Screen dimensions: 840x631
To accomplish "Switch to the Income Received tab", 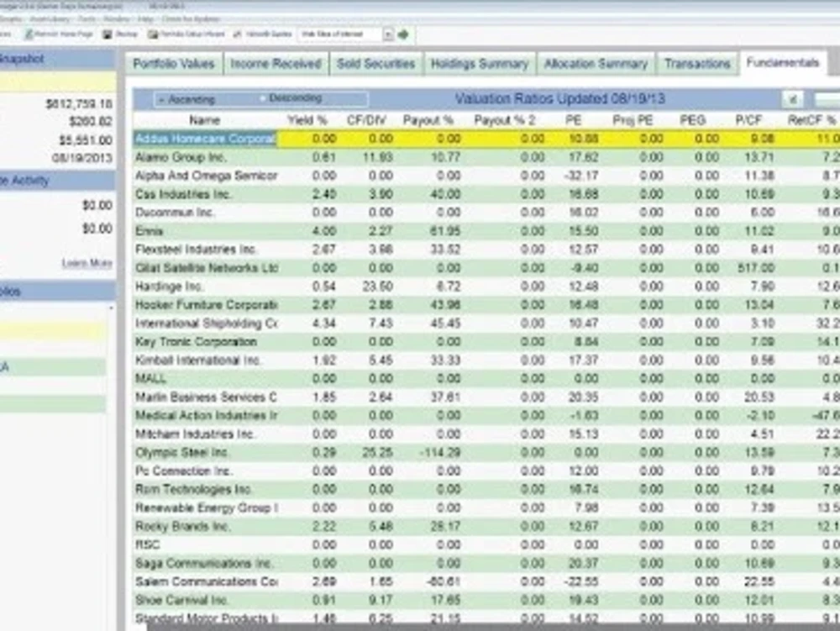I will tap(276, 64).
